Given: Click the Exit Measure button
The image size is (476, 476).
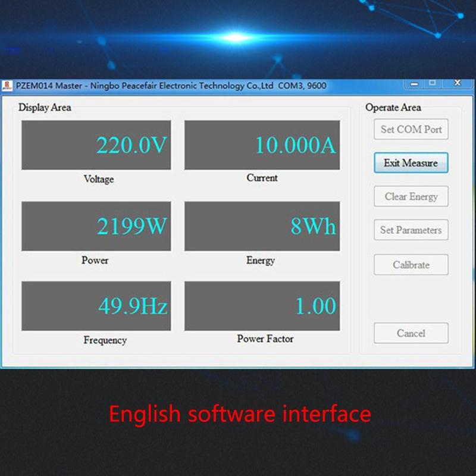Looking at the screenshot, I should click(411, 163).
